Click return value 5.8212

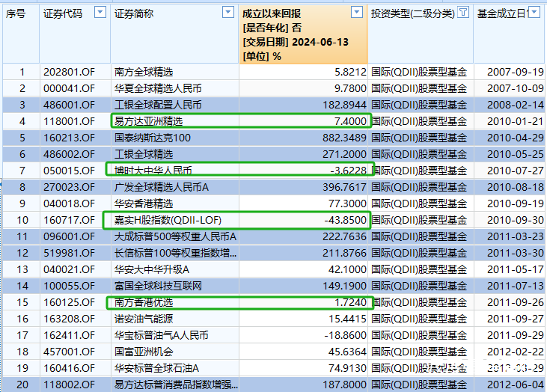coord(350,72)
